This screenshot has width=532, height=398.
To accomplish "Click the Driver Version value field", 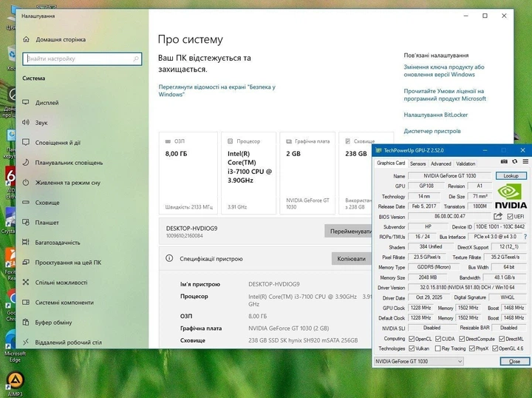I will 467,287.
